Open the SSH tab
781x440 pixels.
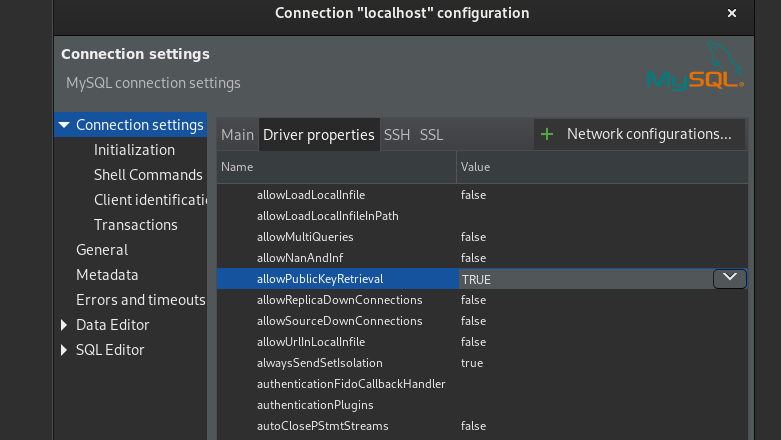397,135
